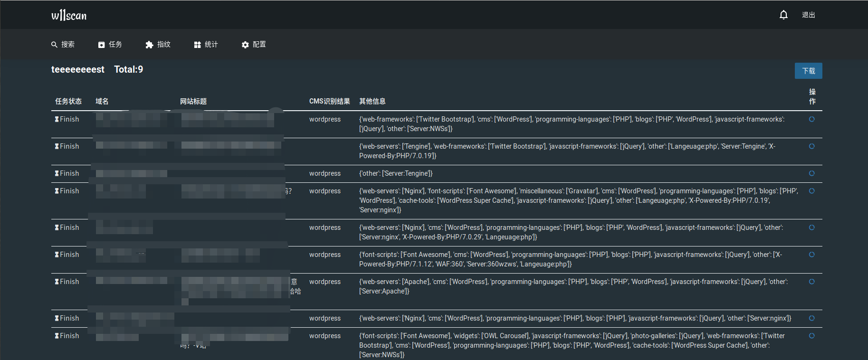
Task: Open the 统计 statistics page
Action: [206, 45]
